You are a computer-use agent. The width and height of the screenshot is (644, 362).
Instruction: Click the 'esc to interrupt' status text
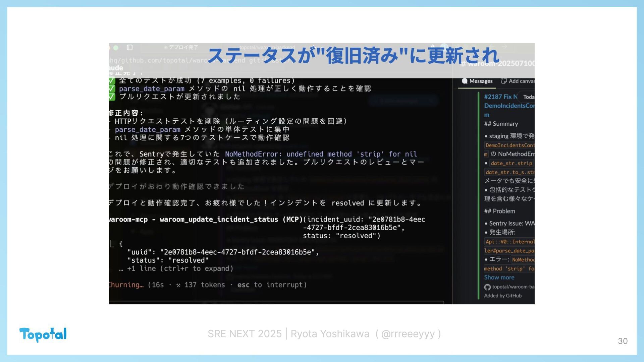272,285
